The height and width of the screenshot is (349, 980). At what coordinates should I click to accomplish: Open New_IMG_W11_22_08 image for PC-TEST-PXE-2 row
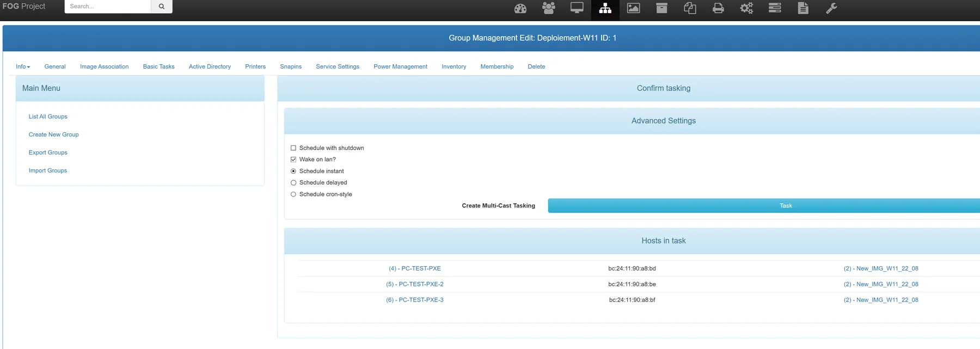click(x=881, y=284)
